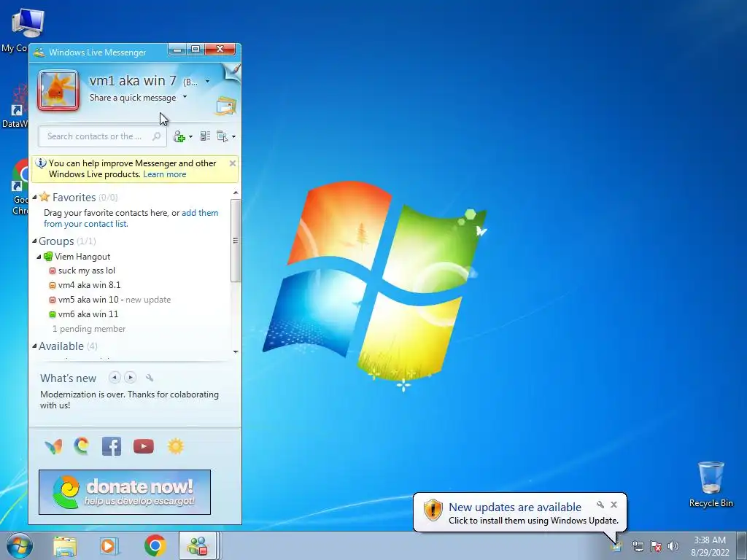Open the Learn more link
The image size is (747, 560).
coord(165,174)
